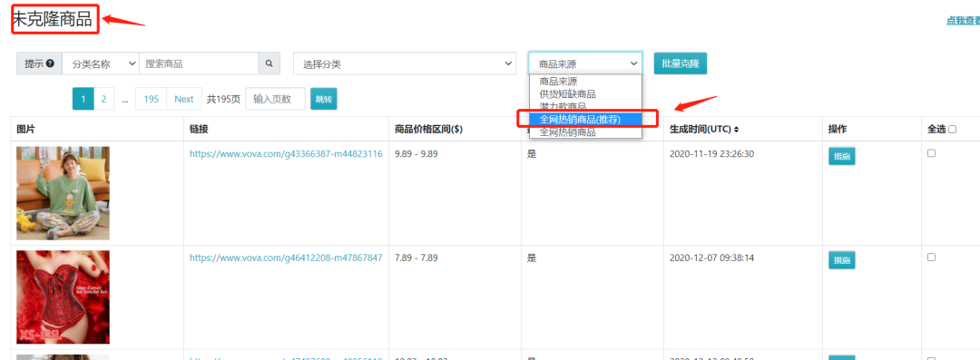Click 措施 button in the 7.89 row

tap(842, 260)
